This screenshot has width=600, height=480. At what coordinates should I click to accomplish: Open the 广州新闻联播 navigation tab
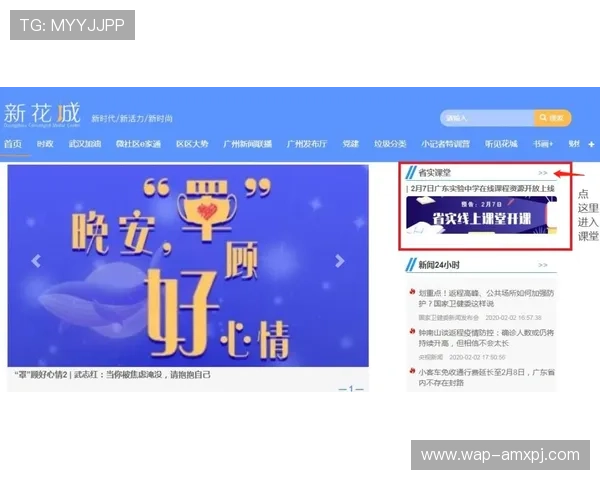click(x=247, y=144)
